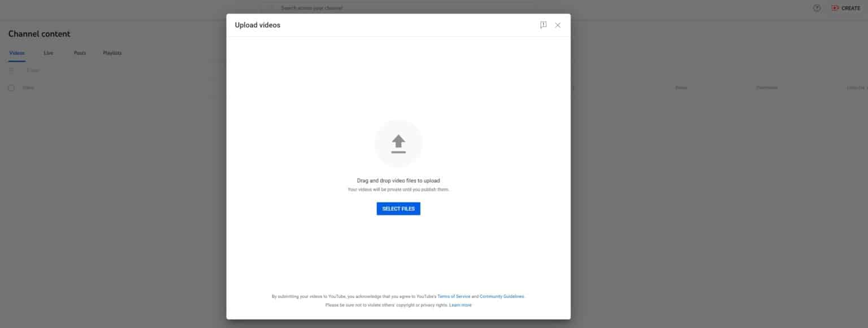This screenshot has height=328, width=868.
Task: Open the Posts tab
Action: coord(80,53)
